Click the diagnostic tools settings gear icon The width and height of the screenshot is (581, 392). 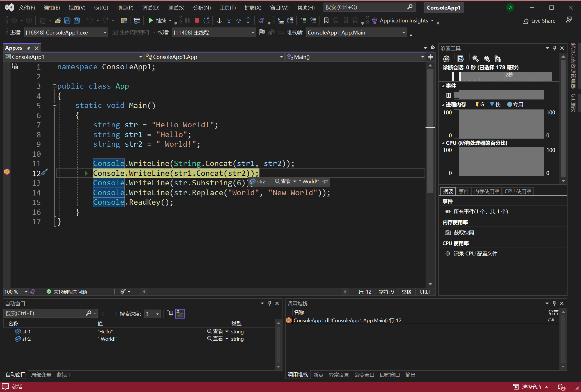[x=446, y=59]
